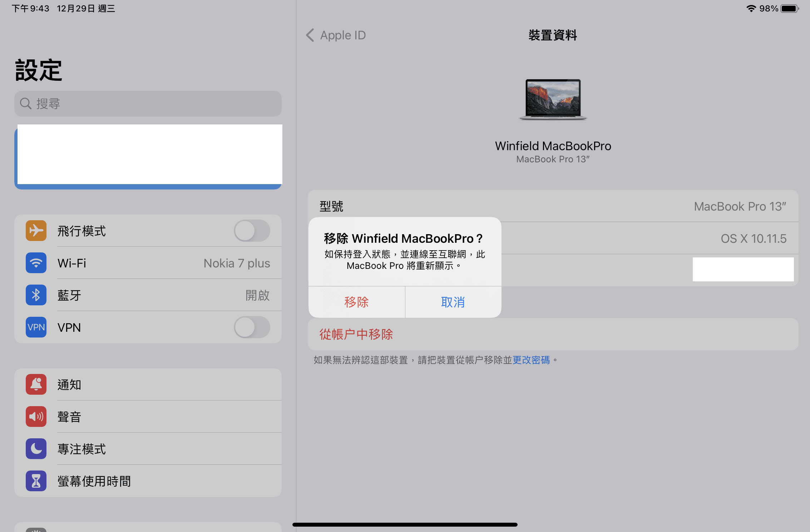Tap the Bluetooth (藍牙) icon

pyautogui.click(x=36, y=295)
